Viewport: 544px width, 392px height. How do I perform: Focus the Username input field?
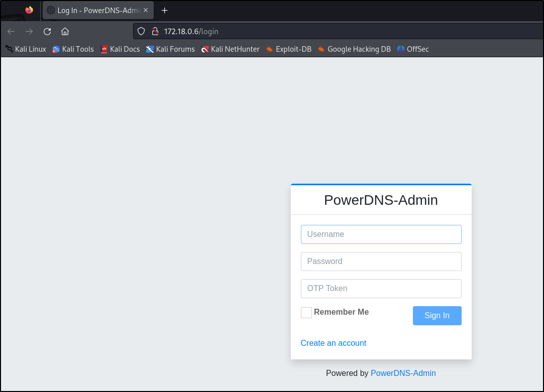(381, 234)
